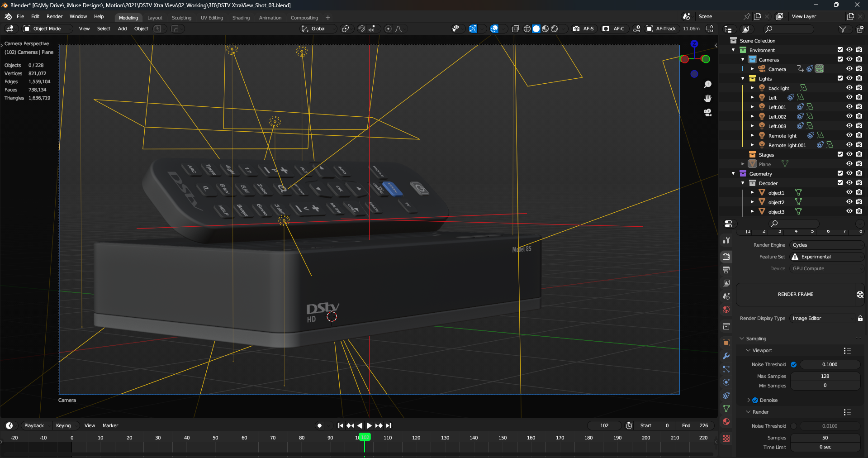Click the RENDER FRAME button
This screenshot has width=868, height=458.
[796, 294]
